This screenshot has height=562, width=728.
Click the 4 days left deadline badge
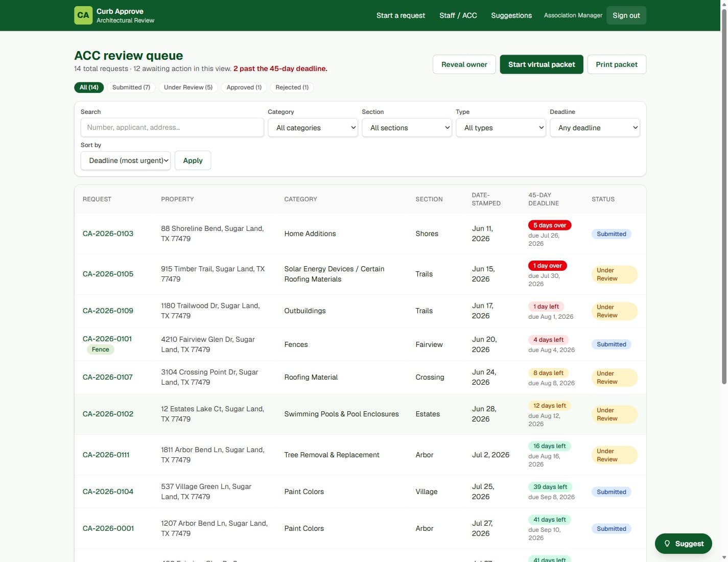[548, 340]
